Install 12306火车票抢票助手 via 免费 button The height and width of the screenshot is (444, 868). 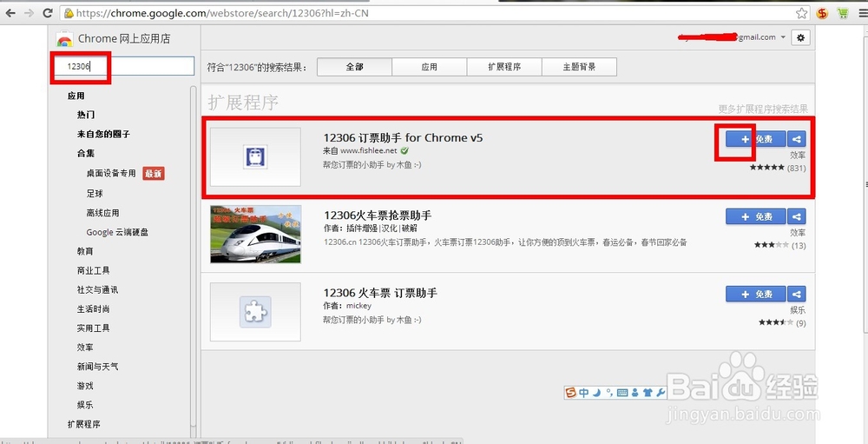(x=756, y=216)
